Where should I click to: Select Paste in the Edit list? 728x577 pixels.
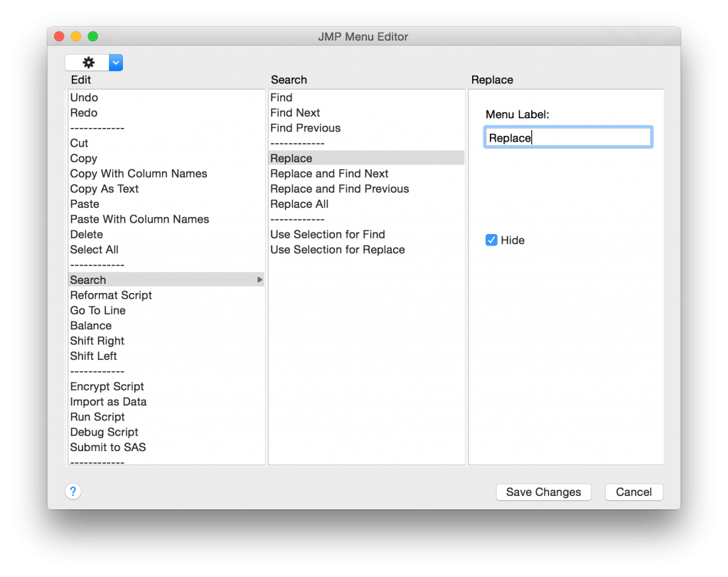click(x=85, y=204)
